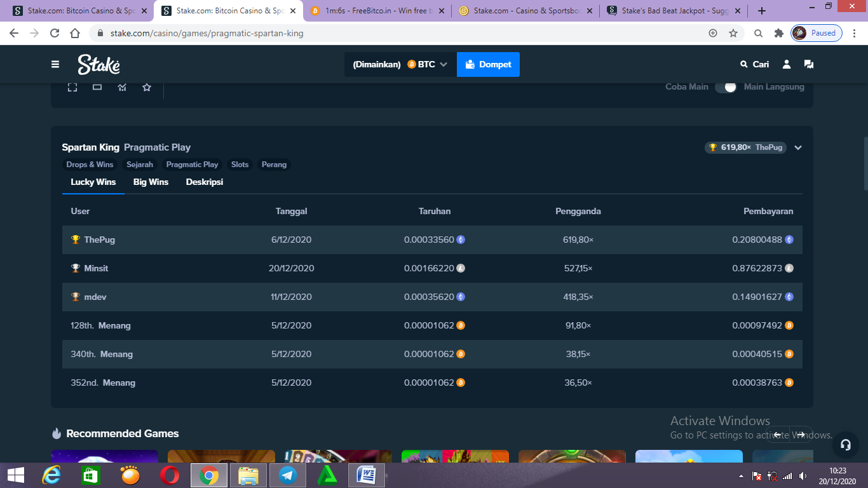Open Telegram from the taskbar
The width and height of the screenshot is (868, 488).
tap(287, 475)
